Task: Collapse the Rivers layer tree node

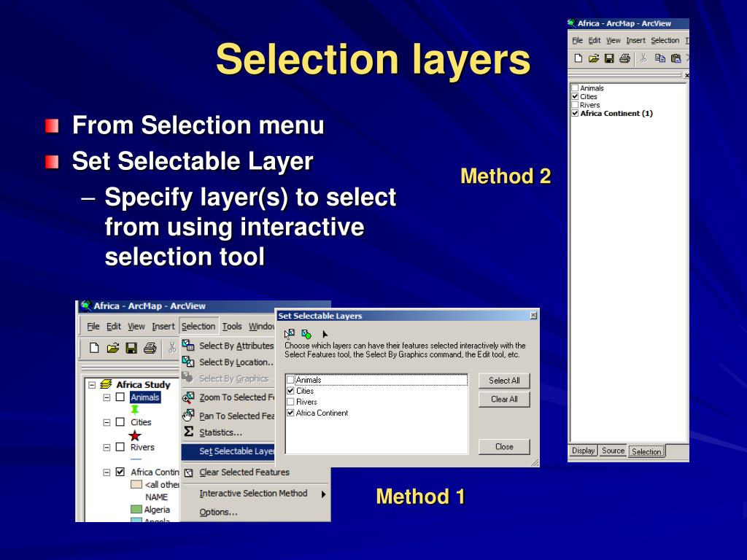Action: (x=107, y=448)
